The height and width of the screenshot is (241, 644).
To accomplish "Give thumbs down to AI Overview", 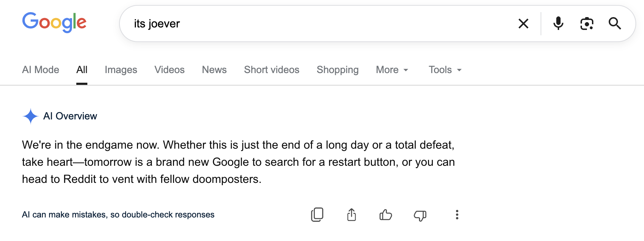I will coord(420,215).
